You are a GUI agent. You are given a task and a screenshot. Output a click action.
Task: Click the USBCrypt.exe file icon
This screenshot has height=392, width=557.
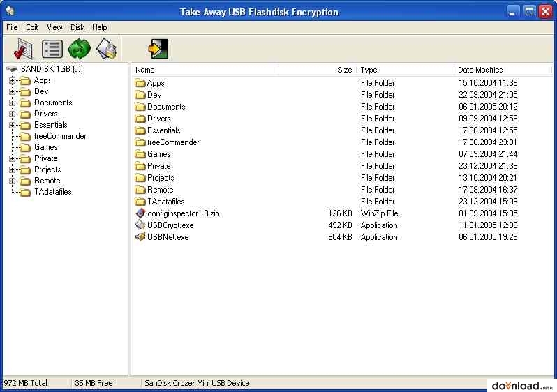point(140,225)
